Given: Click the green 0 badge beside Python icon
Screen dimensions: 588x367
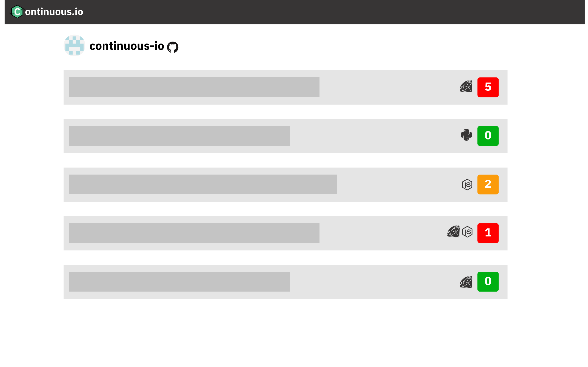Looking at the screenshot, I should pyautogui.click(x=488, y=136).
